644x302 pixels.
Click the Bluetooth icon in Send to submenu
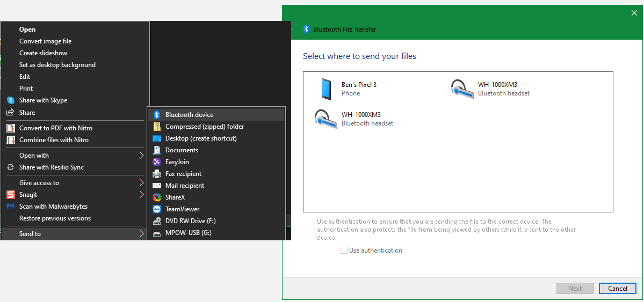[x=156, y=115]
